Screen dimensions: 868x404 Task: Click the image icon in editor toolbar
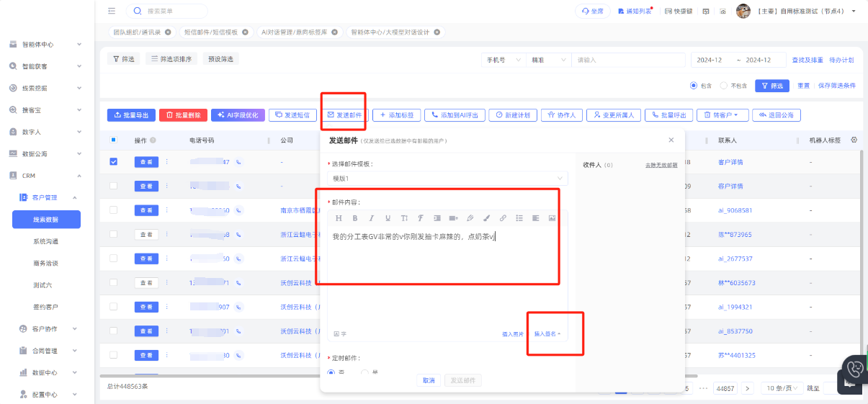coord(552,218)
